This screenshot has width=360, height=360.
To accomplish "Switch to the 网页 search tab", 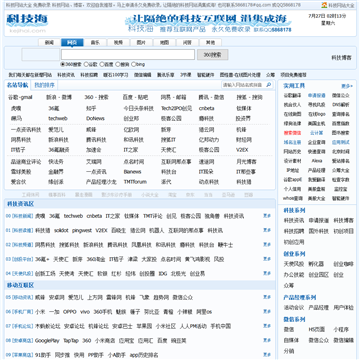I will (72, 43).
